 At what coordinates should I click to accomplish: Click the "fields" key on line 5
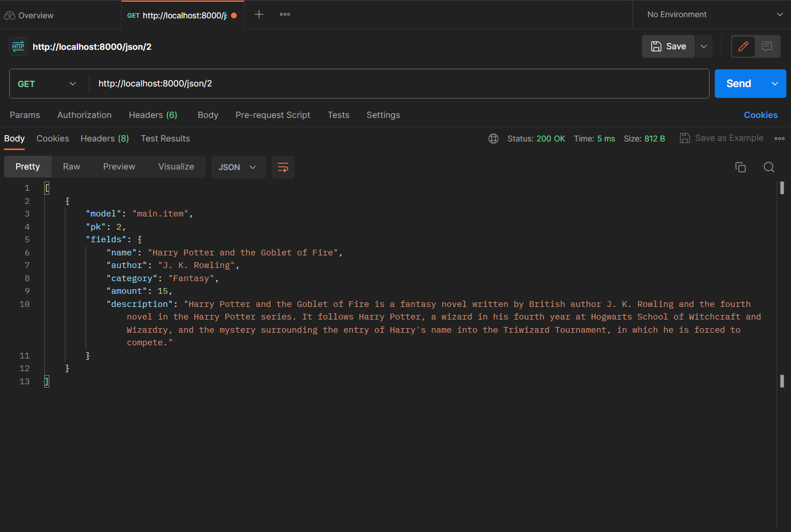[x=106, y=239]
